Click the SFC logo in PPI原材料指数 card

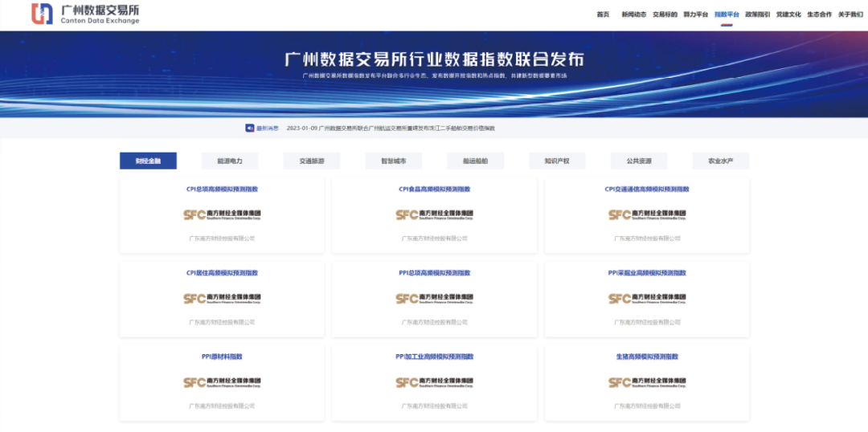pyautogui.click(x=222, y=382)
